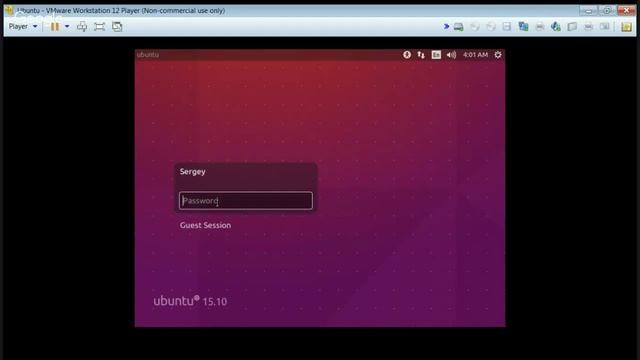The height and width of the screenshot is (360, 640).
Task: Click the network adapter device icon
Action: click(523, 27)
